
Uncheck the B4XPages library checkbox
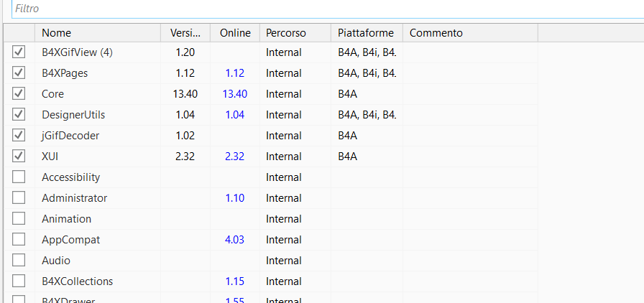pyautogui.click(x=19, y=73)
